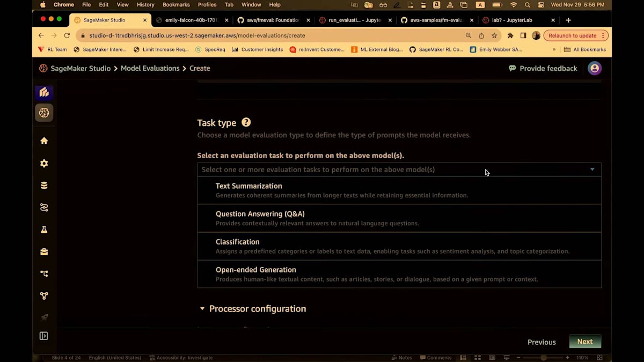Open the AutoML sliders icon in sidebar
The height and width of the screenshot is (362, 644).
click(44, 208)
